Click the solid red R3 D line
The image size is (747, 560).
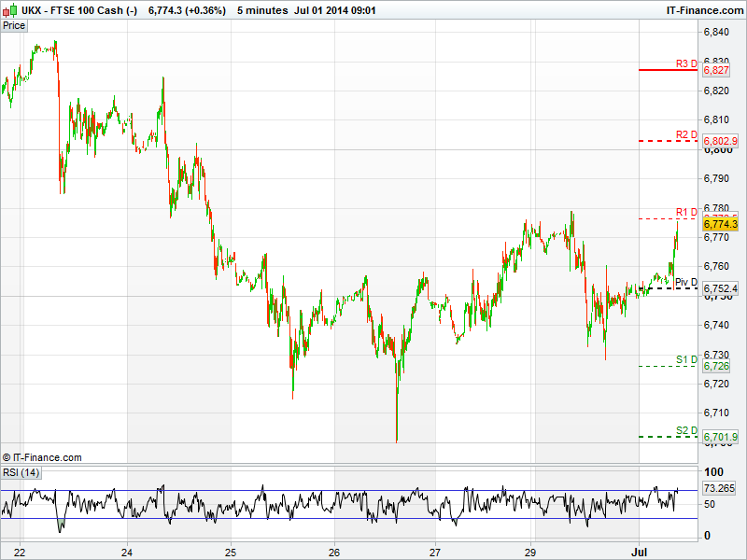[668, 70]
